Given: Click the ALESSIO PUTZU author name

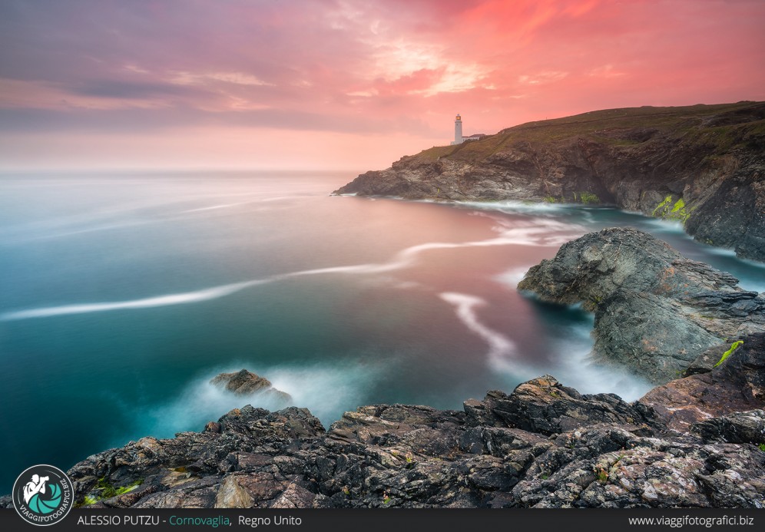Looking at the screenshot, I should point(120,520).
